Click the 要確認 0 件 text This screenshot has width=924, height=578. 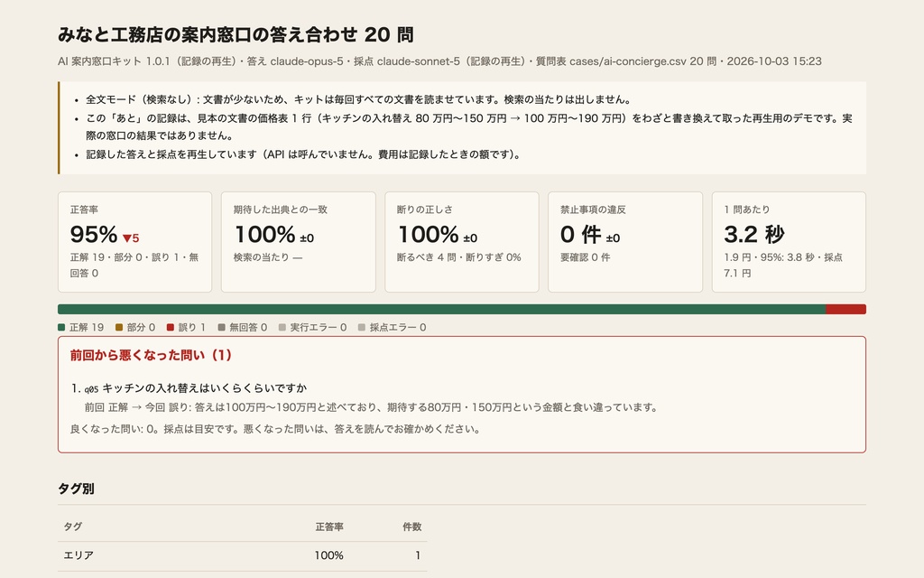click(585, 257)
